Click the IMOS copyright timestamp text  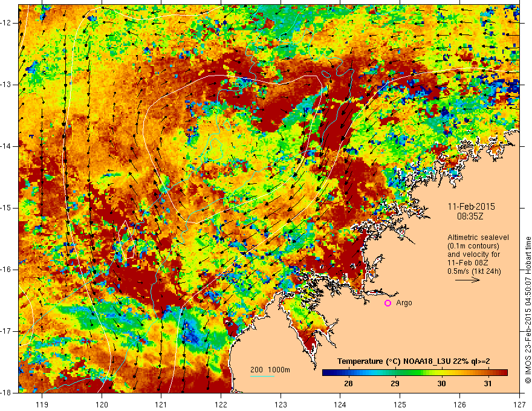528,310
